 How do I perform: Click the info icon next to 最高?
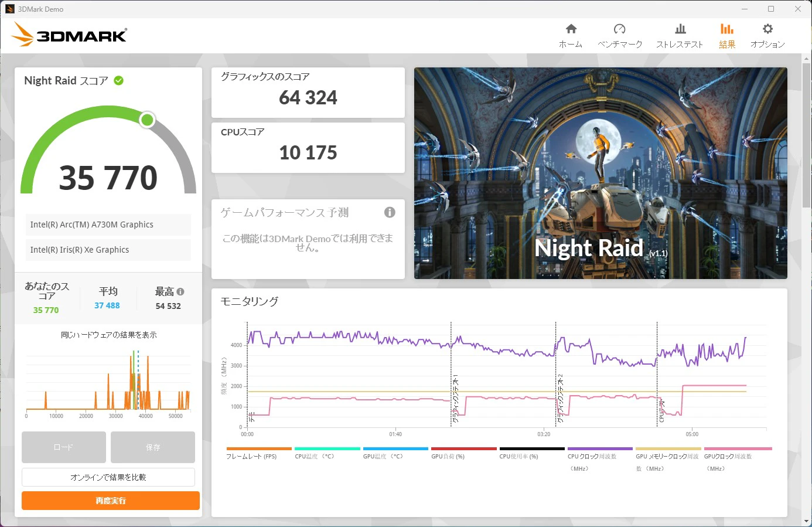point(180,291)
